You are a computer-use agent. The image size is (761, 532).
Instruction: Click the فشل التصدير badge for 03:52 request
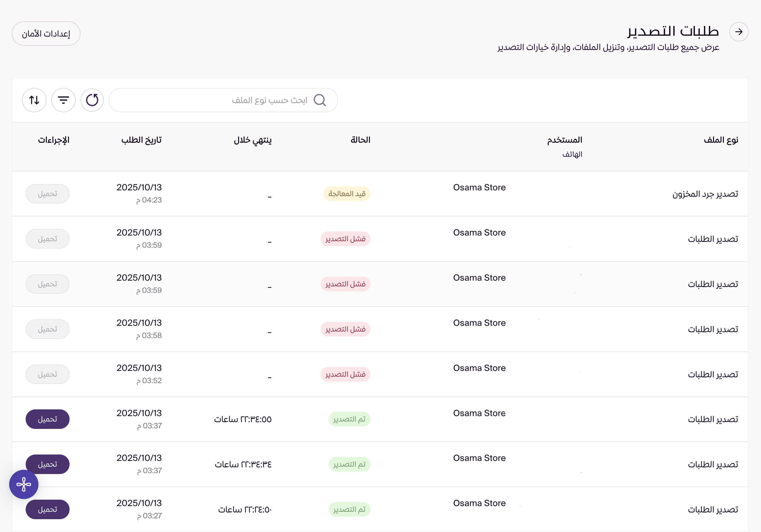click(x=345, y=374)
